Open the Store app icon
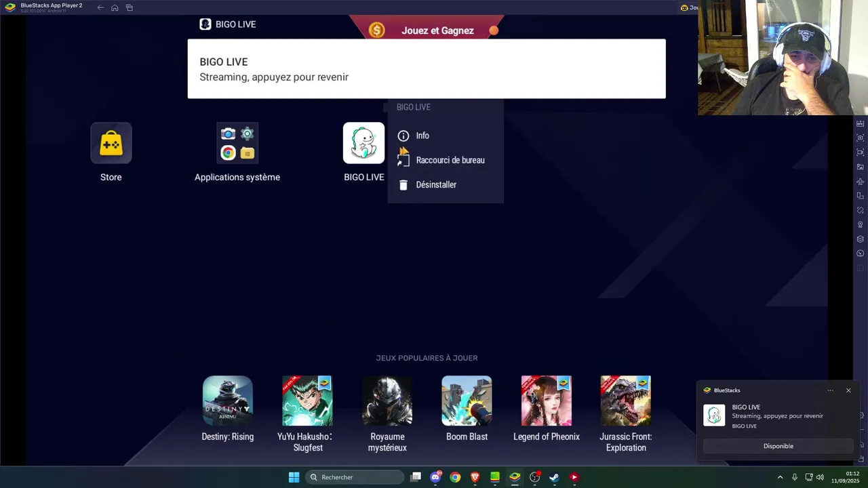868x488 pixels. point(111,143)
